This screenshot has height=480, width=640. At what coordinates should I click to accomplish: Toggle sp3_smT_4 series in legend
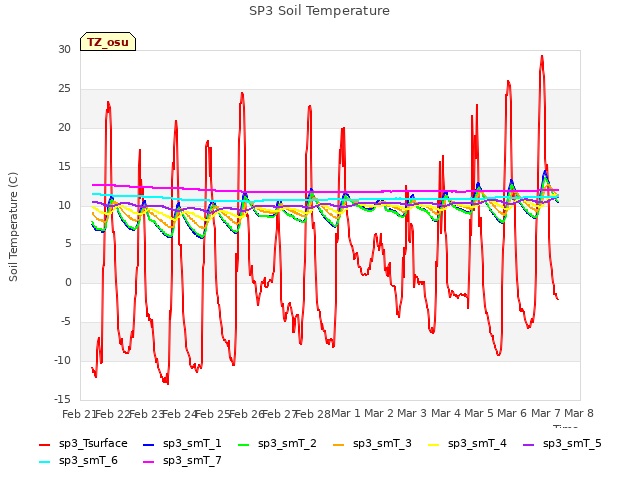pos(467,444)
